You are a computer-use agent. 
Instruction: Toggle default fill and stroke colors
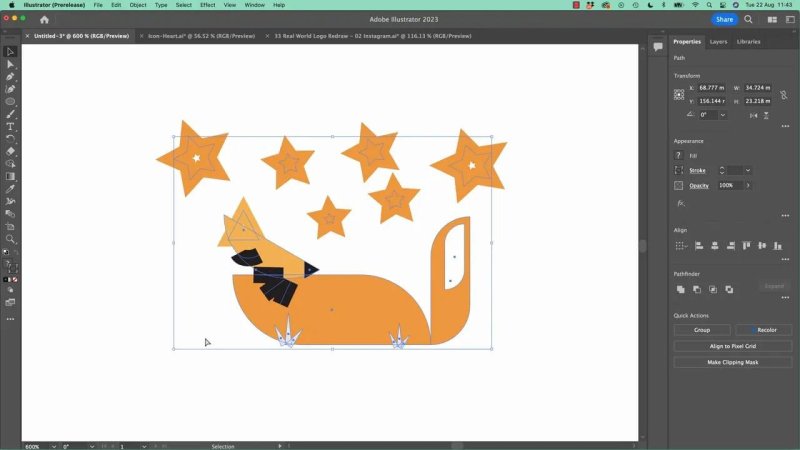[6, 252]
